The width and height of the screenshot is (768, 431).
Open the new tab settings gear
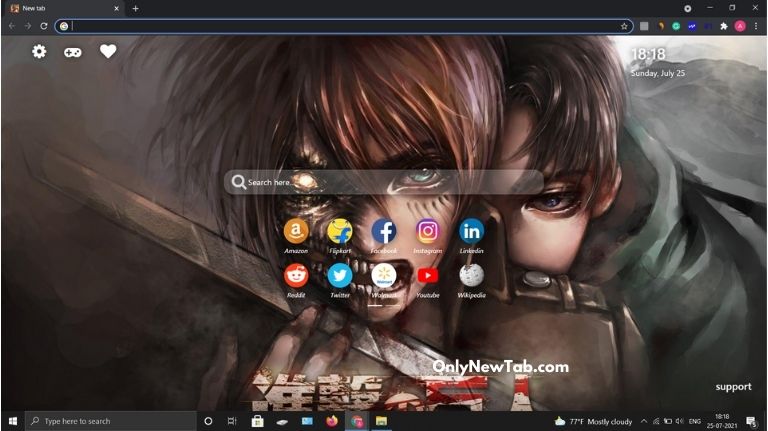39,51
